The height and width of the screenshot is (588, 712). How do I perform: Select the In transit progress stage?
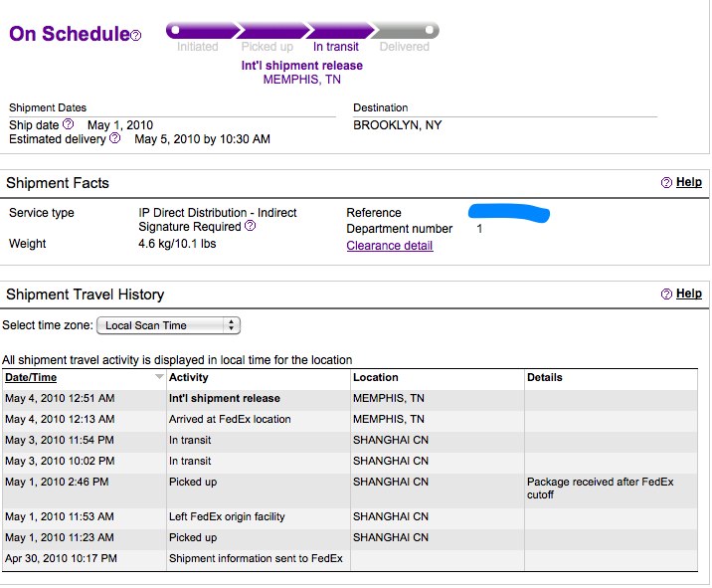336,47
